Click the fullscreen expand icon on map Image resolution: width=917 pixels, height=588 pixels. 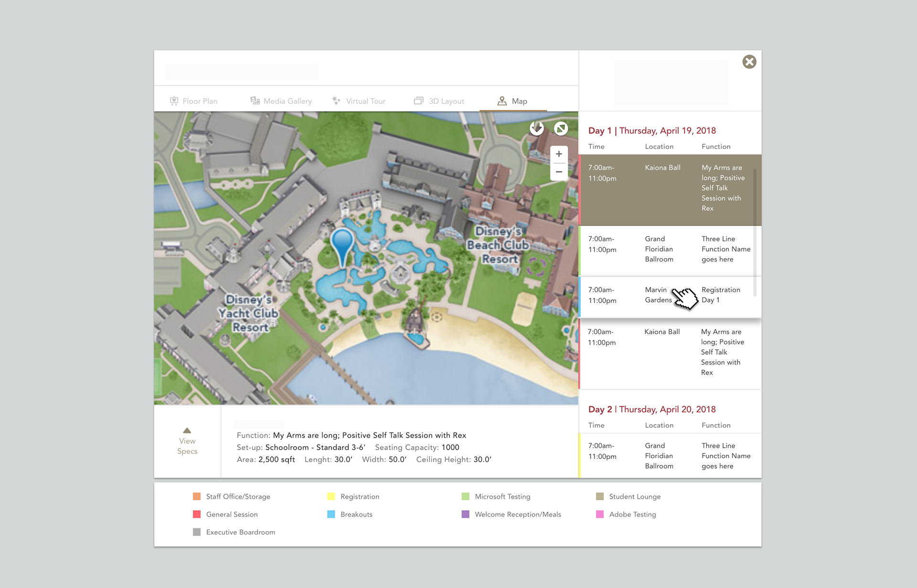(x=561, y=128)
